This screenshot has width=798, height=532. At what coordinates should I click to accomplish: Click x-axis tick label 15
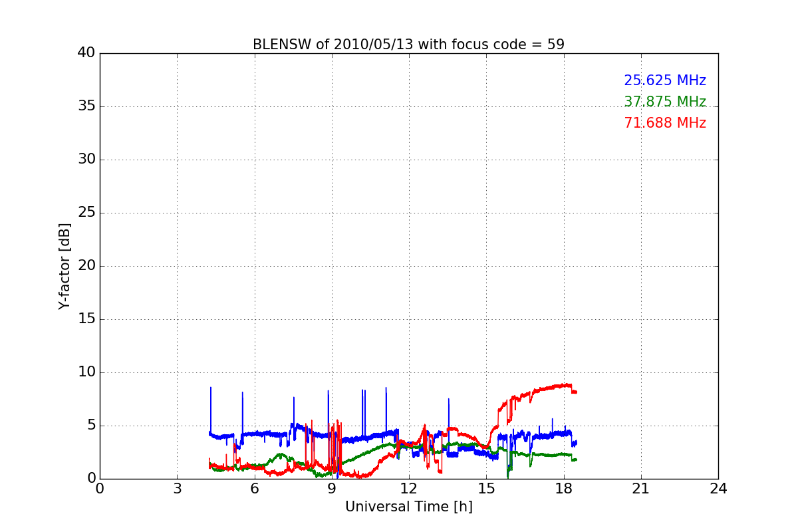(x=486, y=489)
